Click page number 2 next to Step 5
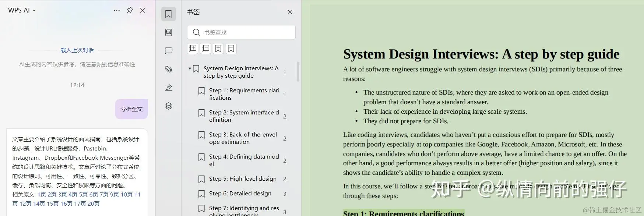This screenshot has width=644, height=216. (285, 179)
